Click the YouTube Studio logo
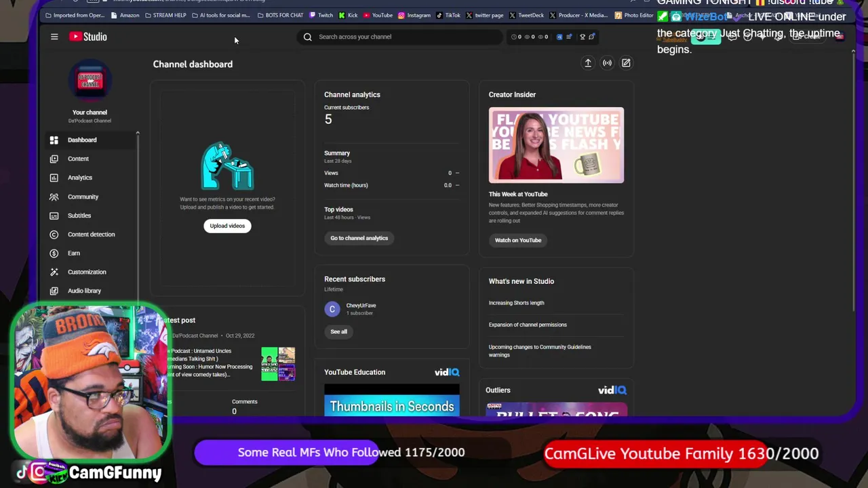 point(88,37)
